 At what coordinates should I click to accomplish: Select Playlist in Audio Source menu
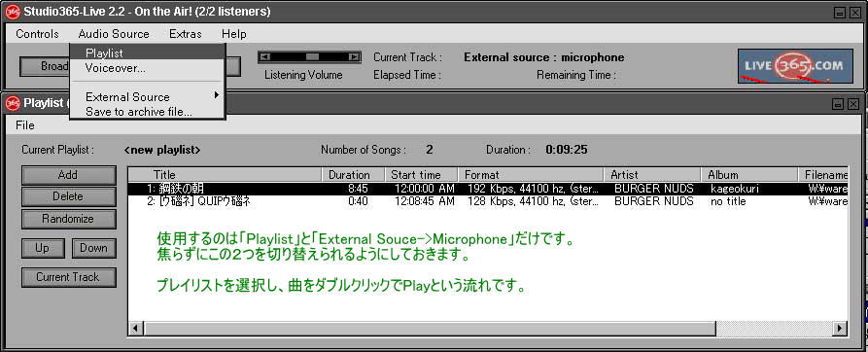click(147, 53)
